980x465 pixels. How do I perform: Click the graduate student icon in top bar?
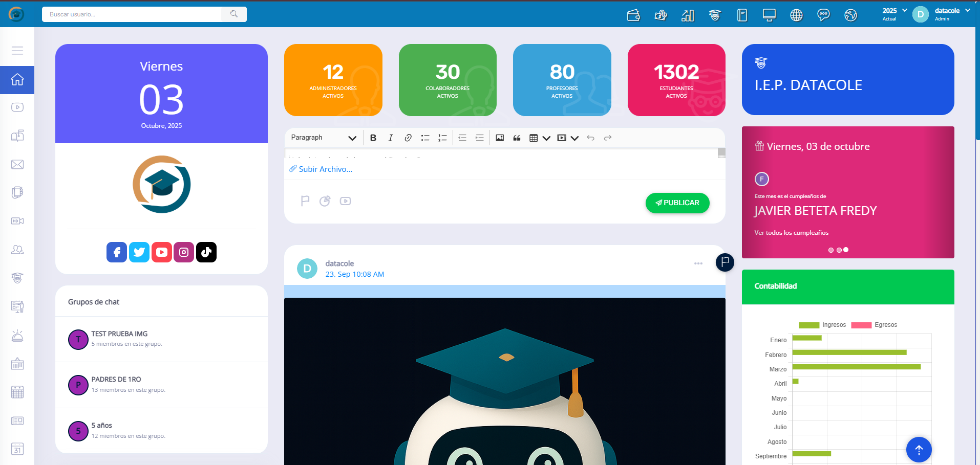(x=715, y=15)
